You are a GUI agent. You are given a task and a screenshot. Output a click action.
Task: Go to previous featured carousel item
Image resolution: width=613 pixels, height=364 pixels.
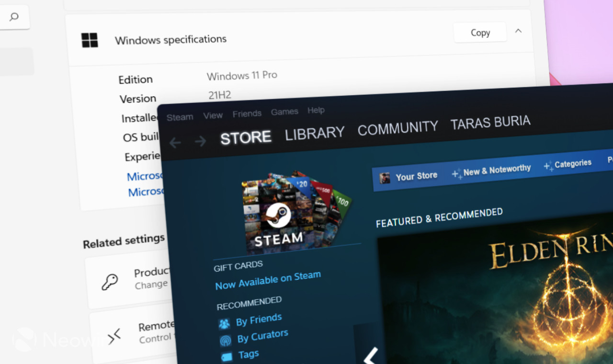click(x=371, y=355)
